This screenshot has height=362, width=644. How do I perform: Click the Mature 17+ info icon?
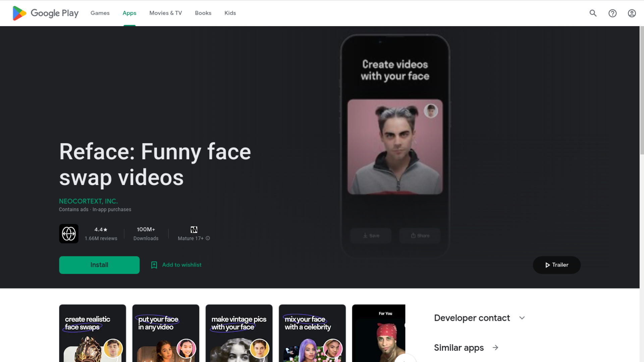[208, 238]
